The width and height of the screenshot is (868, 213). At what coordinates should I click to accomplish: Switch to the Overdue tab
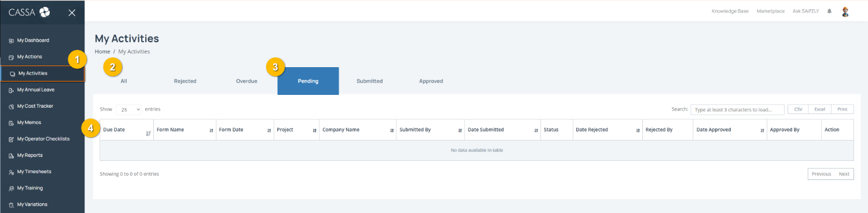coord(247,81)
